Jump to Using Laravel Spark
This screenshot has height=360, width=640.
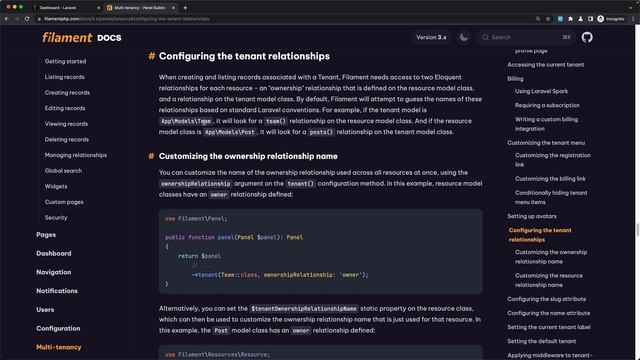pos(541,91)
